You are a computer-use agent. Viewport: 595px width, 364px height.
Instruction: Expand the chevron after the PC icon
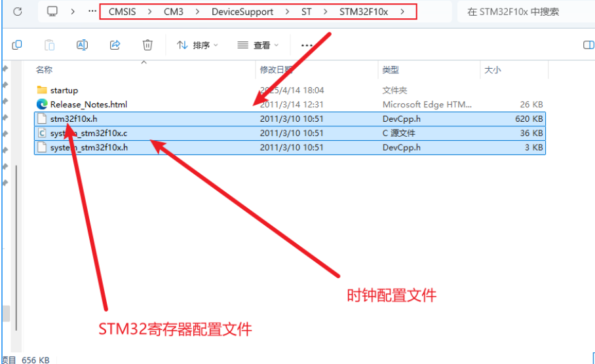pos(73,12)
